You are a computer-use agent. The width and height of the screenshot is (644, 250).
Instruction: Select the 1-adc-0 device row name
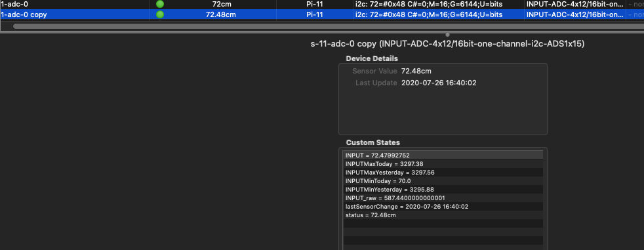click(x=14, y=5)
